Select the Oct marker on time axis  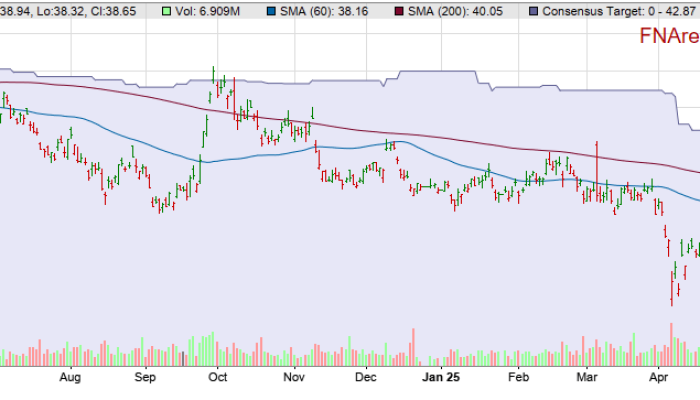[x=219, y=378]
